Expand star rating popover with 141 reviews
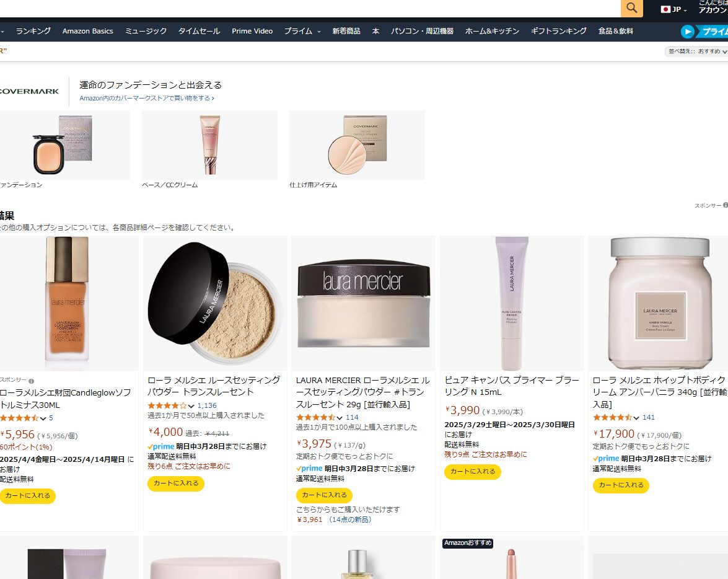Viewport: 728px width, 579px height. [x=616, y=417]
